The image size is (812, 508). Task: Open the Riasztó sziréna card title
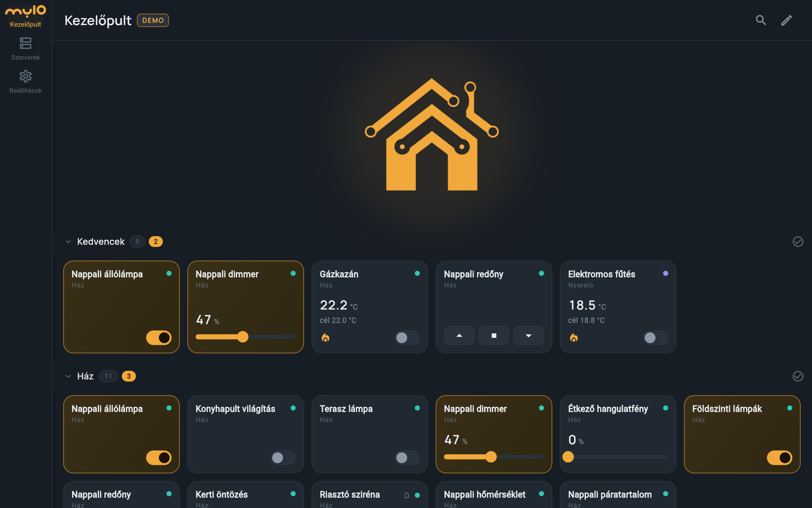tap(350, 495)
